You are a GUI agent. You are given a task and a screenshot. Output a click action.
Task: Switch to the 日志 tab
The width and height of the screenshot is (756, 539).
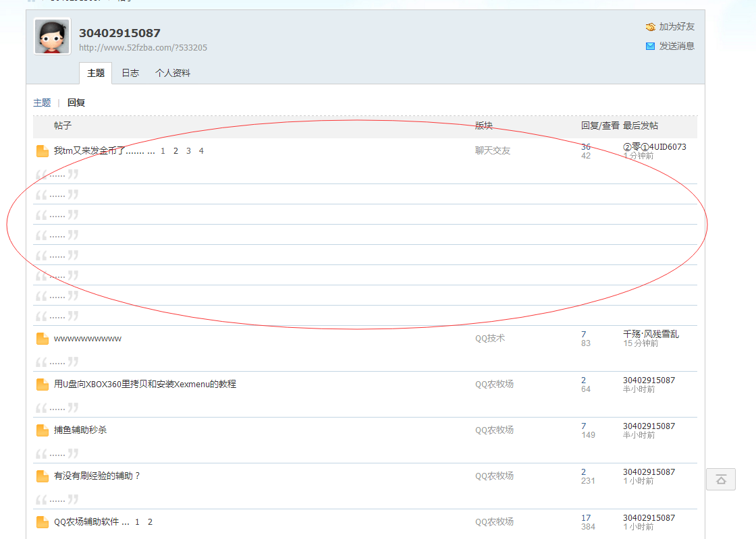(130, 74)
